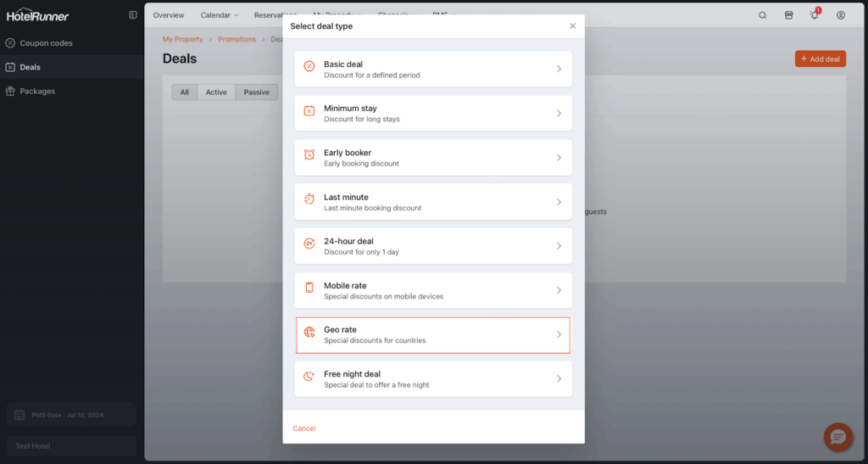Click the Mobile rate phone icon
Screen dimensions: 868x464
point(309,288)
